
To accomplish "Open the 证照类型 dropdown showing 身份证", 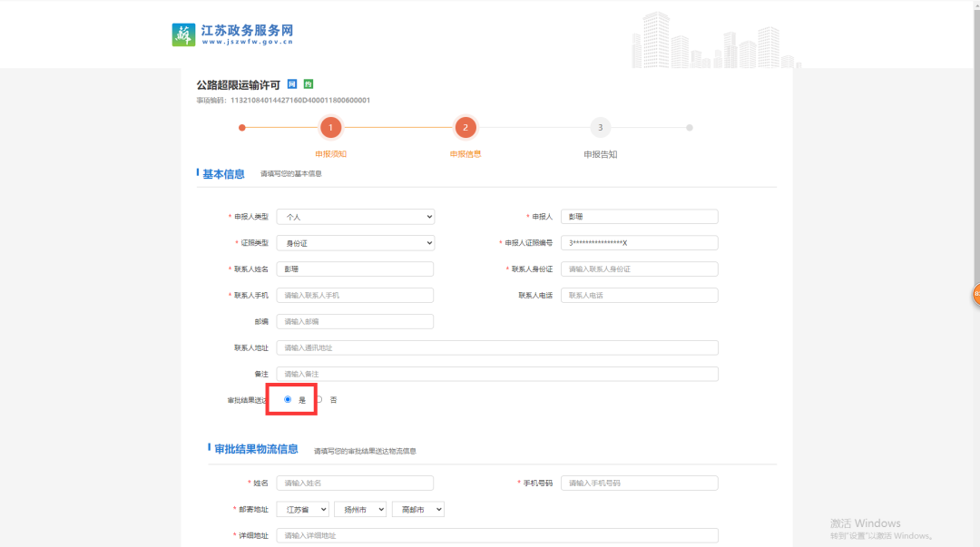I will 354,242.
